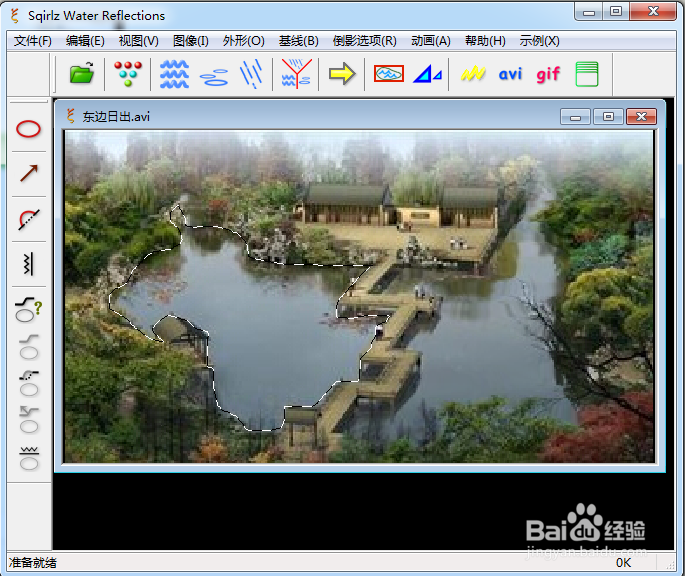Maximize the 东边日出.avi document window
685x576 pixels.
tap(608, 117)
